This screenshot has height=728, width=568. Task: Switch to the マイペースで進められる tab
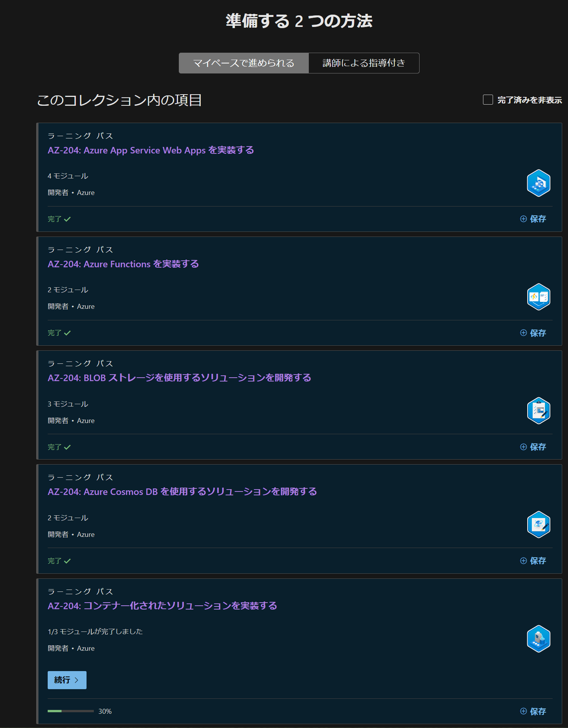(244, 63)
